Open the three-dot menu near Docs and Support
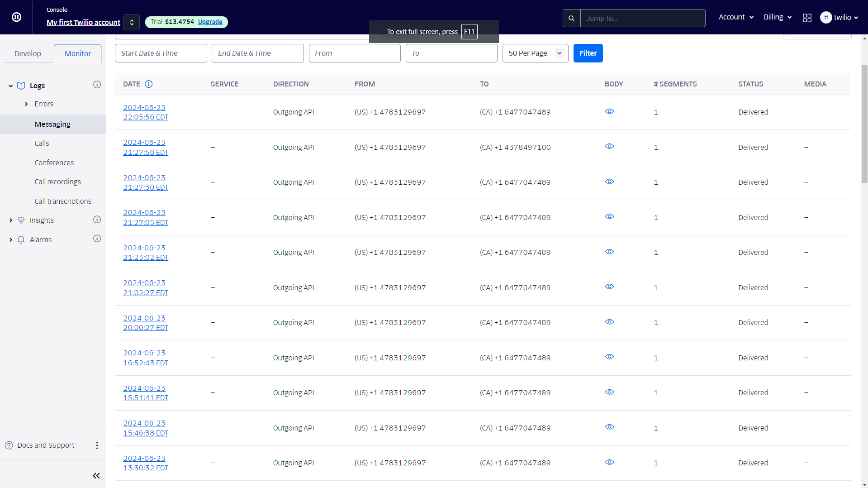Screen dimensions: 868x488 (97, 445)
